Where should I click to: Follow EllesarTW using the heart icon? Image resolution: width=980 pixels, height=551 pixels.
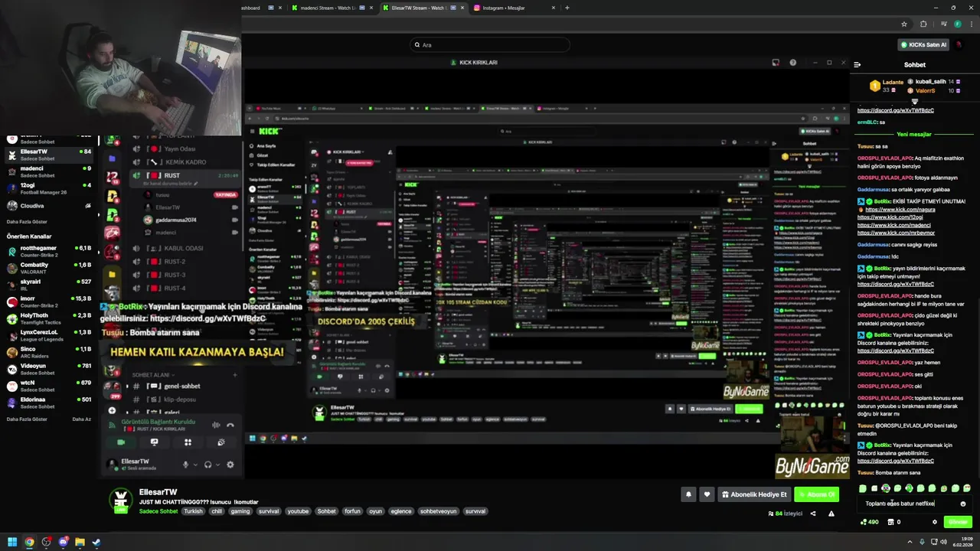coord(707,494)
